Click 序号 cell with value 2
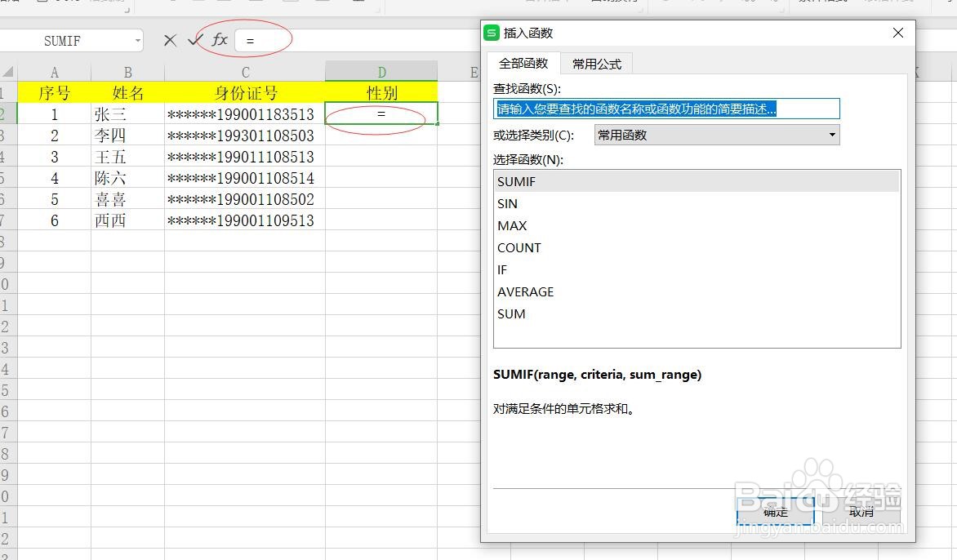The width and height of the screenshot is (957, 560). 55,135
